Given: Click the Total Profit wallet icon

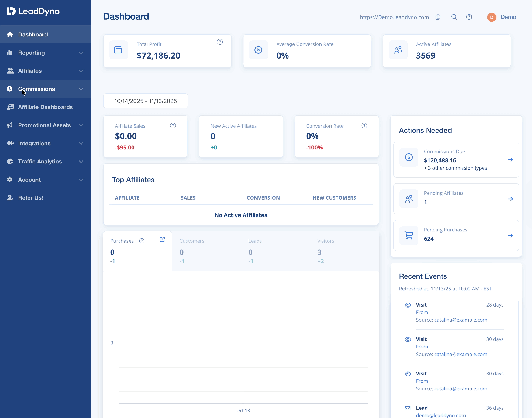Looking at the screenshot, I should (x=118, y=50).
